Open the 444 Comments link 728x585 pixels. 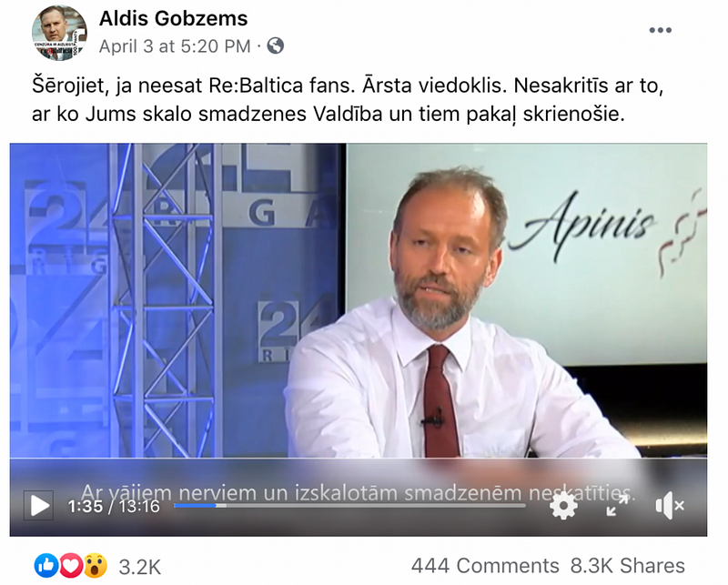[x=485, y=566]
